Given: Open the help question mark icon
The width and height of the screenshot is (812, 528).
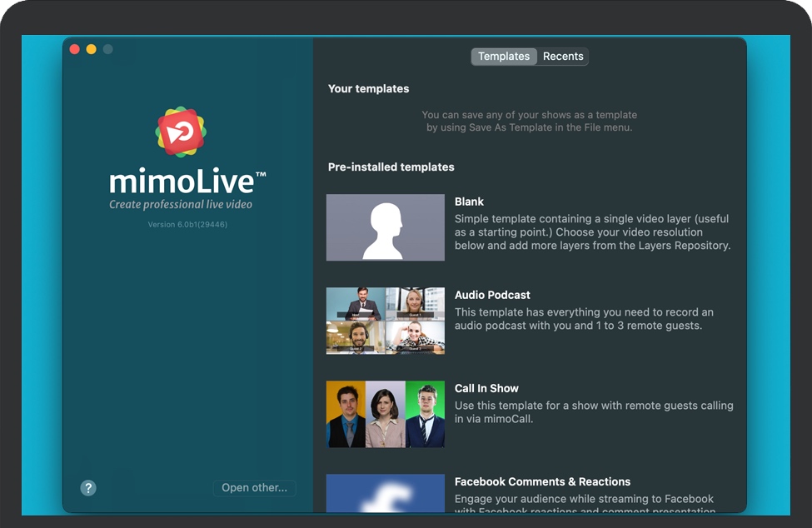Looking at the screenshot, I should (x=88, y=488).
